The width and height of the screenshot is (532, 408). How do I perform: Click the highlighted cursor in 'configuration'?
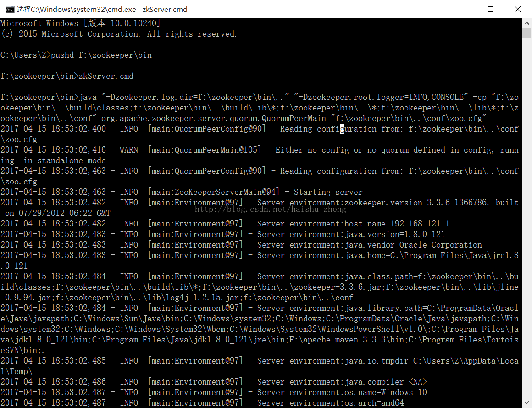point(342,129)
